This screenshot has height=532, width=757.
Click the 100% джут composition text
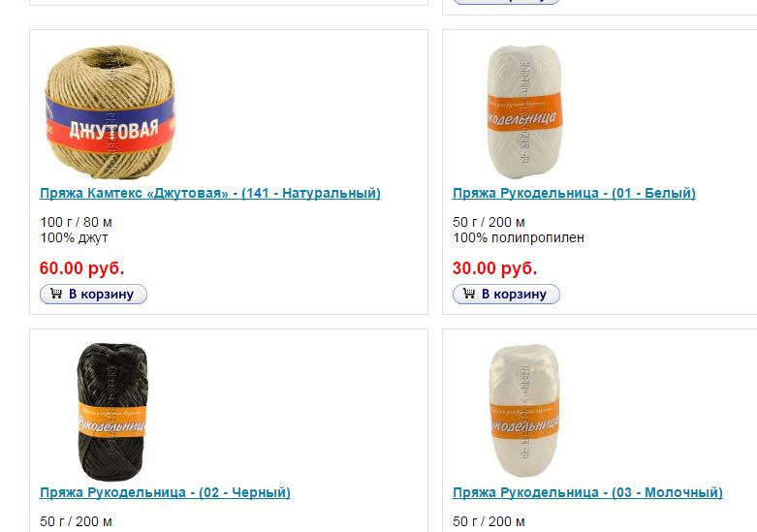(x=74, y=238)
